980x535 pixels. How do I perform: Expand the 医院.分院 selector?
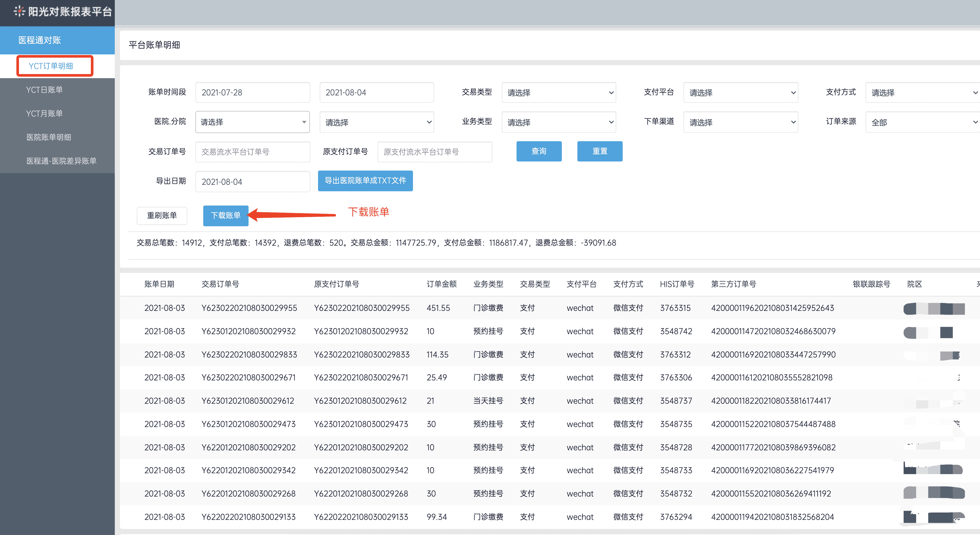(x=252, y=122)
